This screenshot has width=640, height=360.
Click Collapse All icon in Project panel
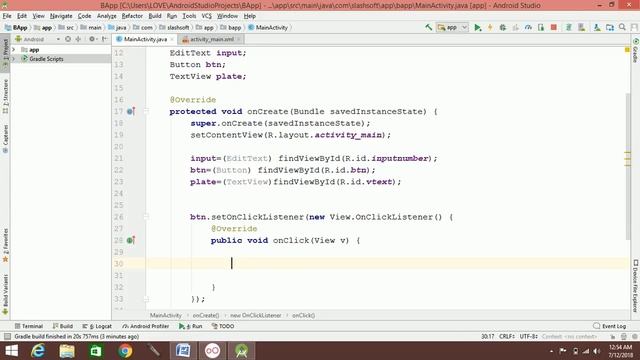tap(78, 39)
